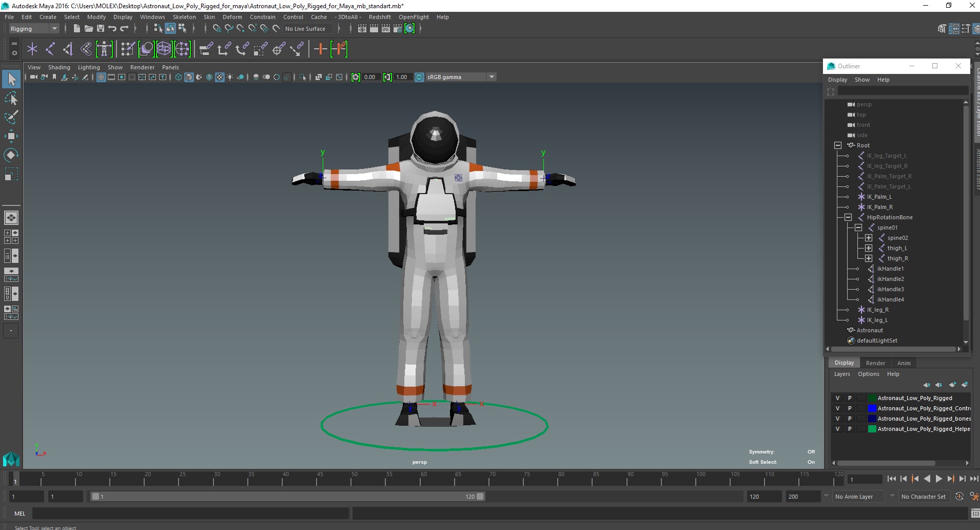Image resolution: width=980 pixels, height=530 pixels.
Task: Click the orange Set Key plus icon
Action: 321,49
